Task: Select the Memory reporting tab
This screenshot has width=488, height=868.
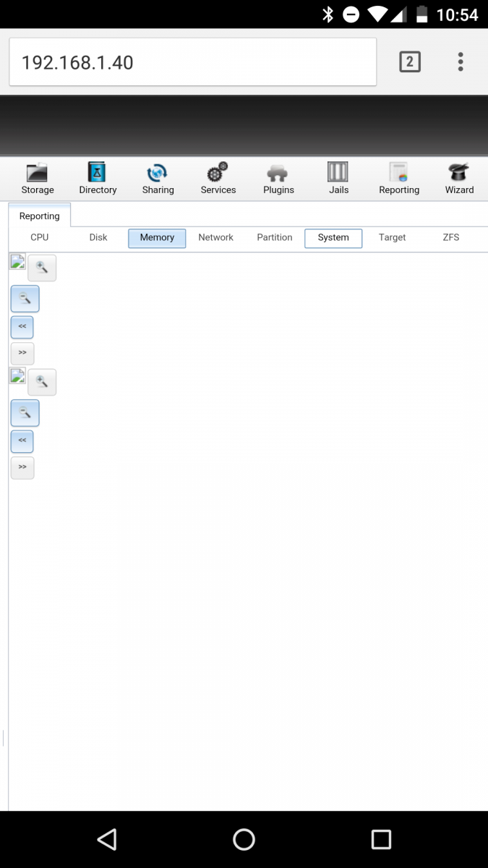Action: pyautogui.click(x=157, y=238)
